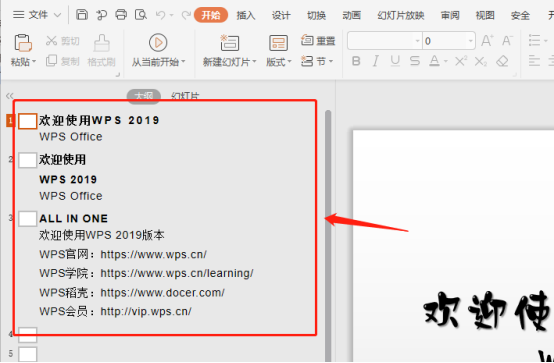Viewport: 554px width, 363px height.
Task: Click the 重置 reset button
Action: coord(318,41)
